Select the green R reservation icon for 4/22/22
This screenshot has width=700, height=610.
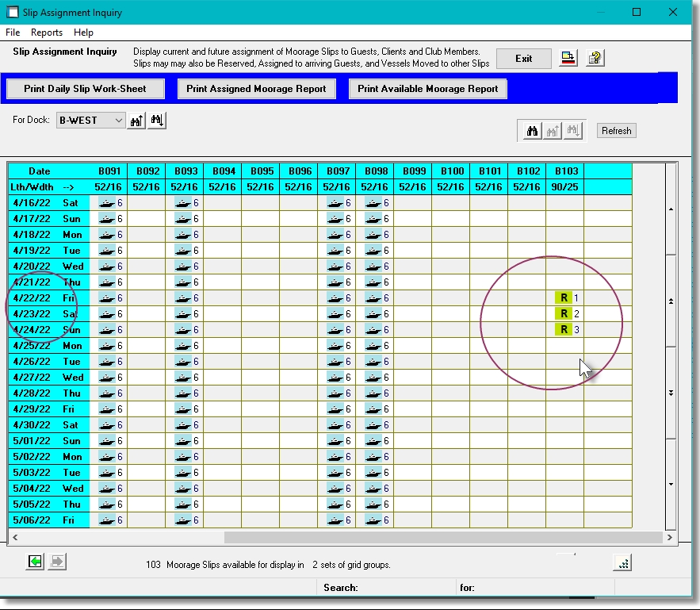[x=562, y=297]
